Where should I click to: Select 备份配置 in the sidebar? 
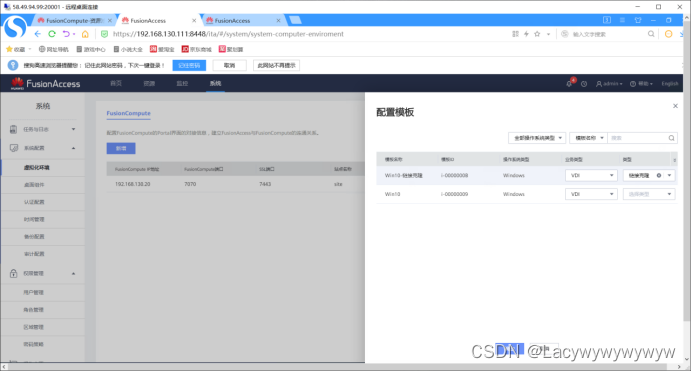pos(34,236)
